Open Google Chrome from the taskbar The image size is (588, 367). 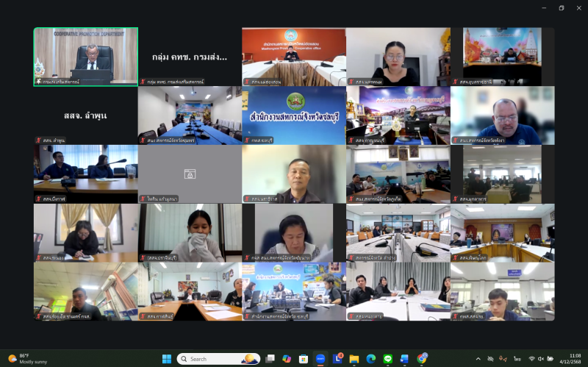pos(422,359)
